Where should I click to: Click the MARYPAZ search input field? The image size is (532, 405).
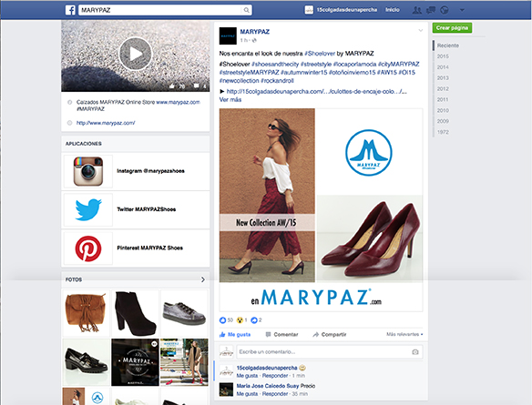[161, 10]
